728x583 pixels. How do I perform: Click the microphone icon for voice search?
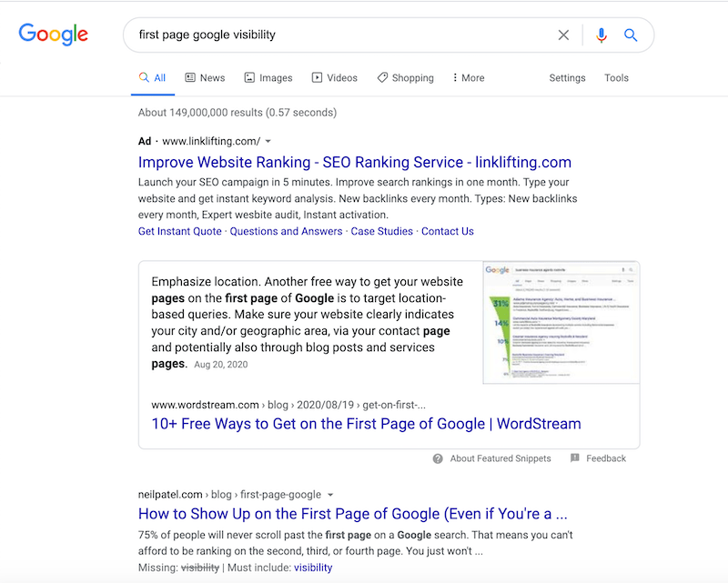tap(601, 35)
